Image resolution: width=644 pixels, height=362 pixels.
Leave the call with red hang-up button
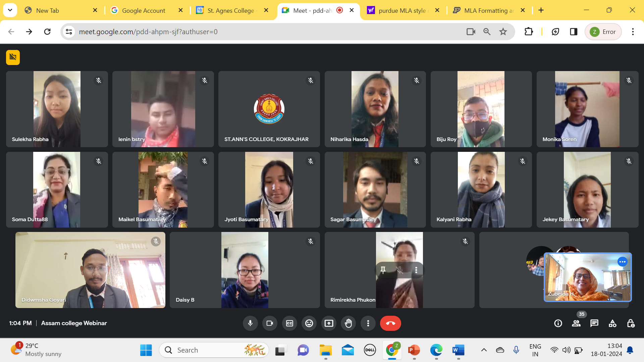tap(390, 323)
